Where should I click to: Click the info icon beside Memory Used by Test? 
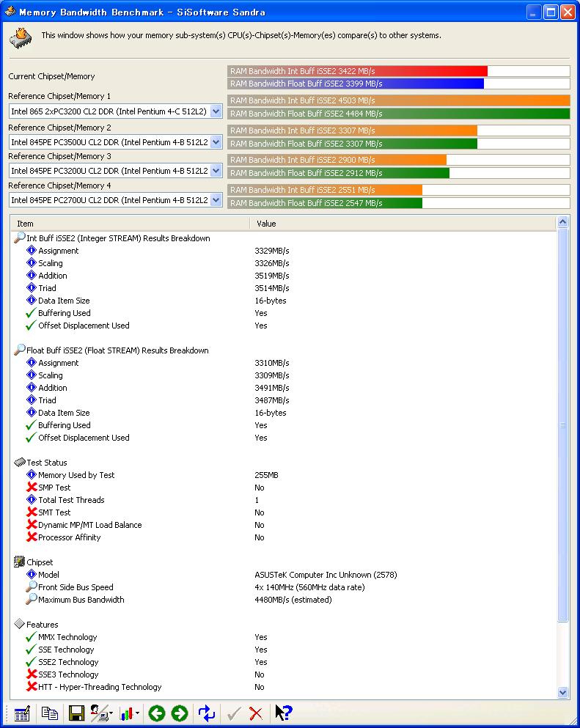(x=32, y=474)
